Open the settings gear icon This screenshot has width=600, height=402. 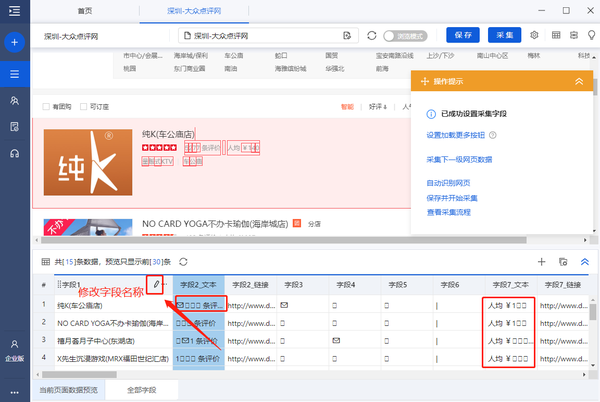pyautogui.click(x=534, y=35)
